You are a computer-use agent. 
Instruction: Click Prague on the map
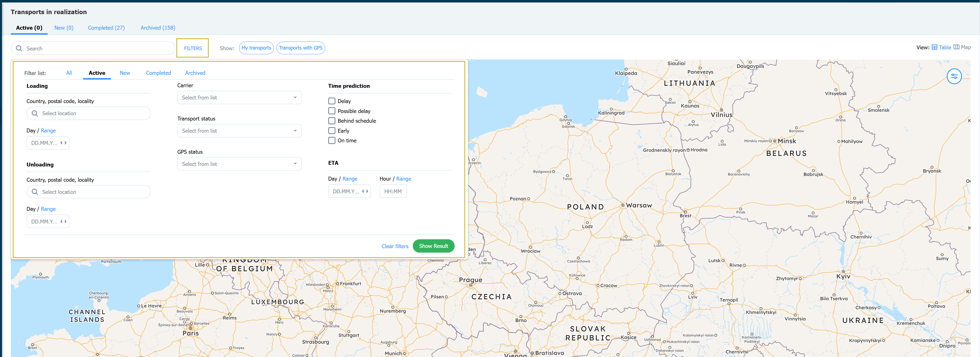pyautogui.click(x=471, y=280)
